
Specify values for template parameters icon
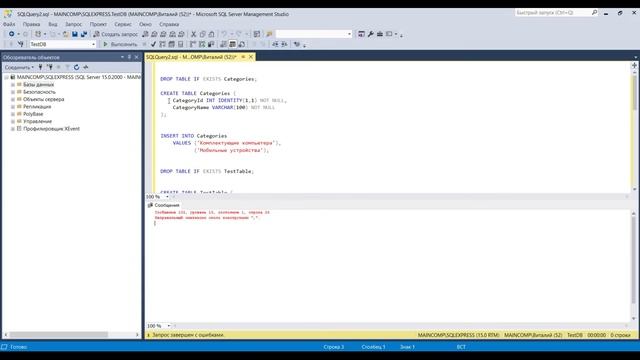[297, 44]
